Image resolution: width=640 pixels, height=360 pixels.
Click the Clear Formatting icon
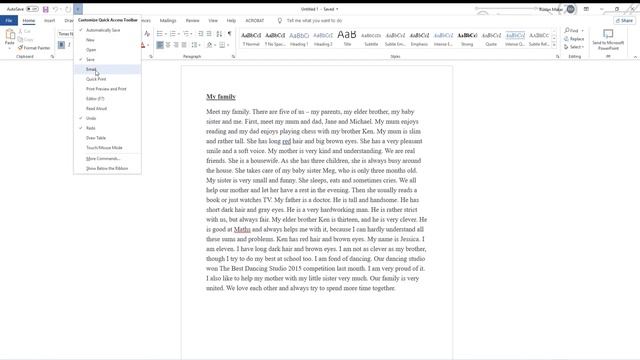point(147,33)
